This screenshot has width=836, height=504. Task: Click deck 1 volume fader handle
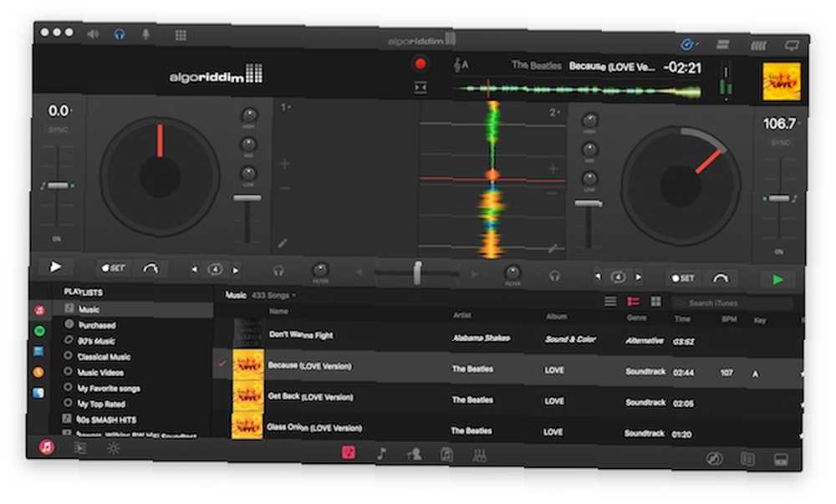tap(247, 198)
